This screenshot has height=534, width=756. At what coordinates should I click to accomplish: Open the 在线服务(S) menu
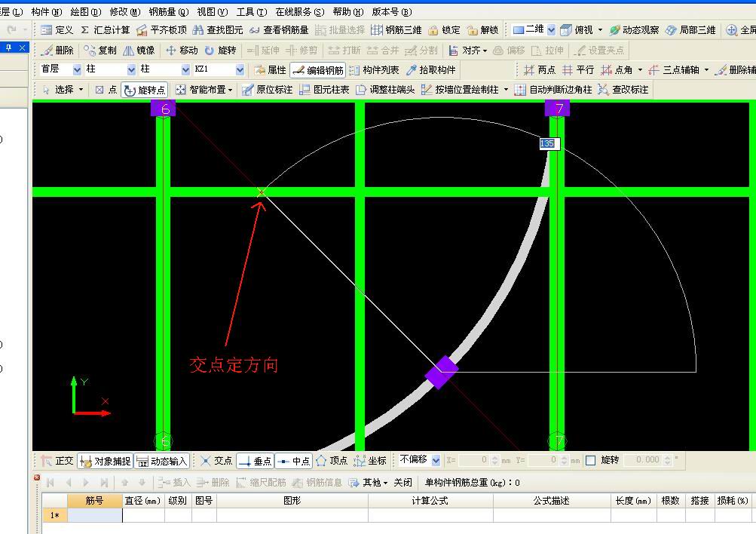(299, 11)
